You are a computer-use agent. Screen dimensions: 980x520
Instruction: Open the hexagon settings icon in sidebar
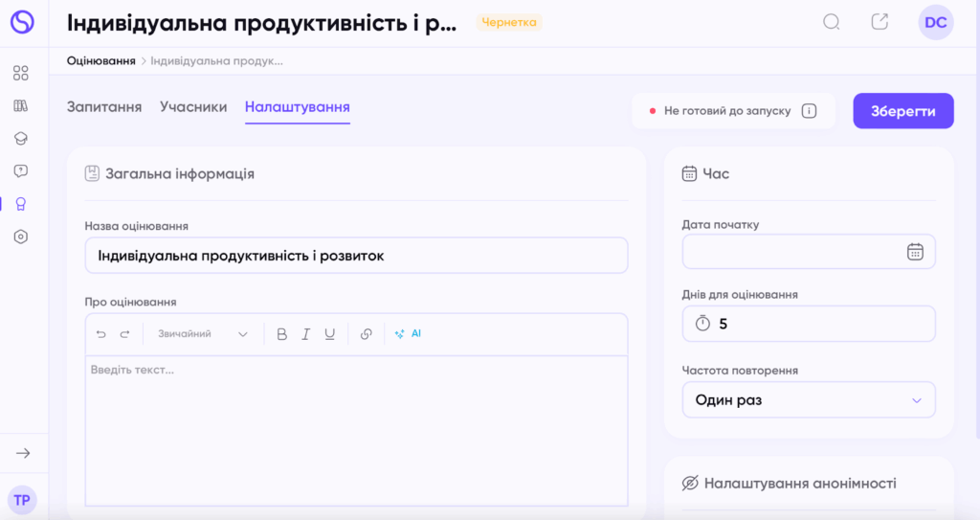tap(21, 237)
